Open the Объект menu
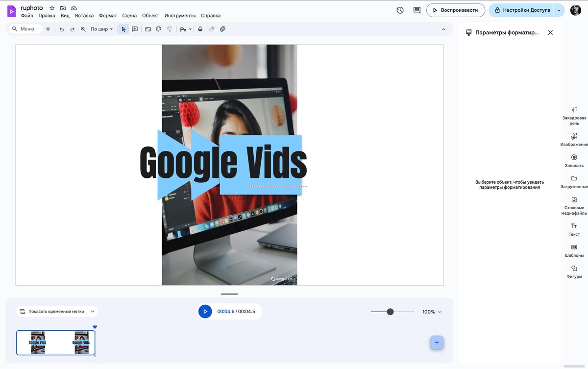Screen dimensions: 588x369 pos(150,16)
